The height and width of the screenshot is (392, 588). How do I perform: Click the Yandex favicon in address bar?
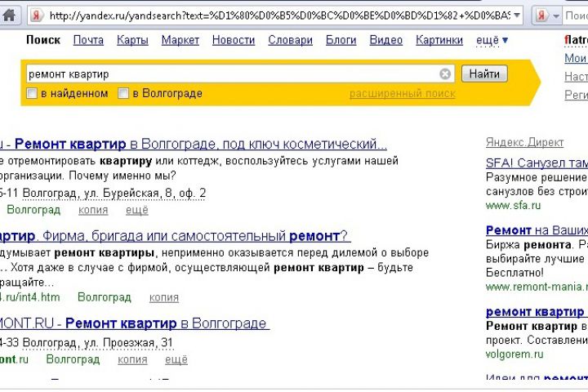pyautogui.click(x=37, y=16)
